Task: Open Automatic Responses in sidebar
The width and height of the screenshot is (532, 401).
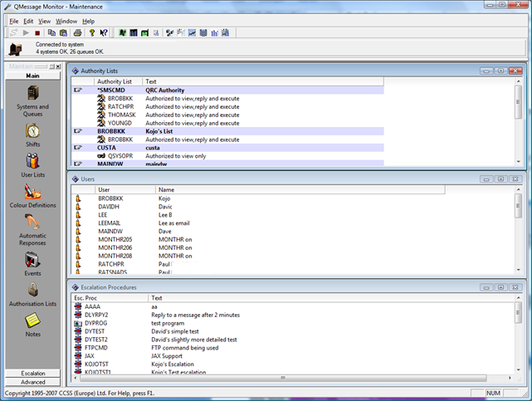Action: tap(32, 223)
